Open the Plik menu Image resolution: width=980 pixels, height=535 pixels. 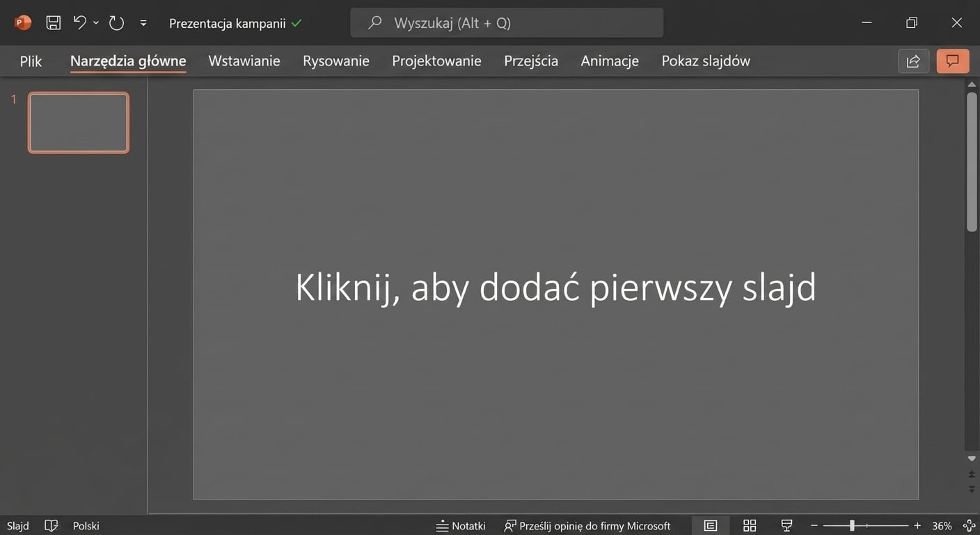pyautogui.click(x=31, y=61)
